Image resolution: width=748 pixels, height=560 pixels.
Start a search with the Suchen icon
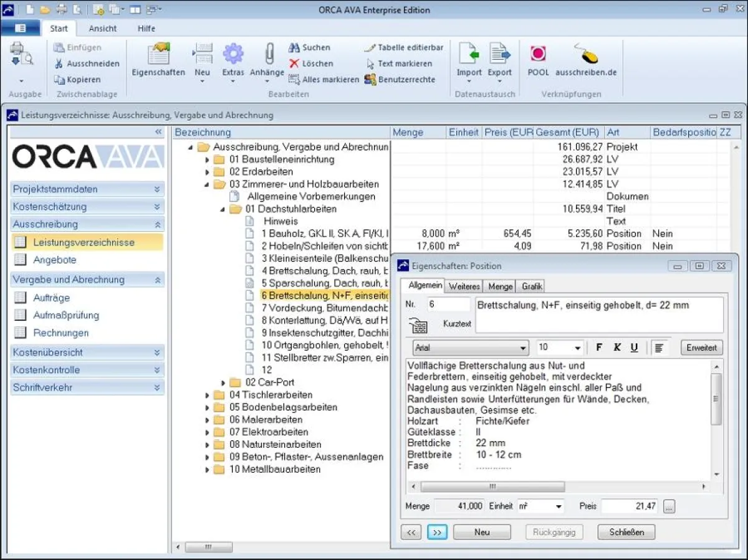[x=310, y=47]
